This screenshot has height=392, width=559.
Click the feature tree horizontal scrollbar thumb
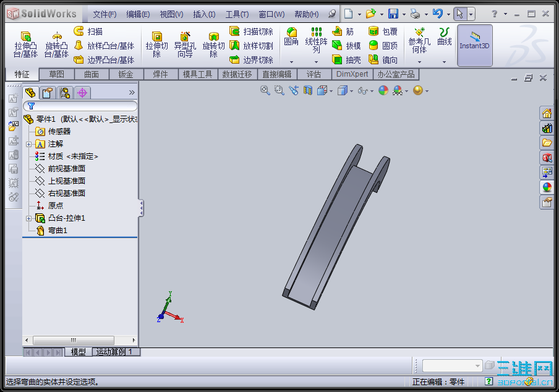tap(74, 340)
